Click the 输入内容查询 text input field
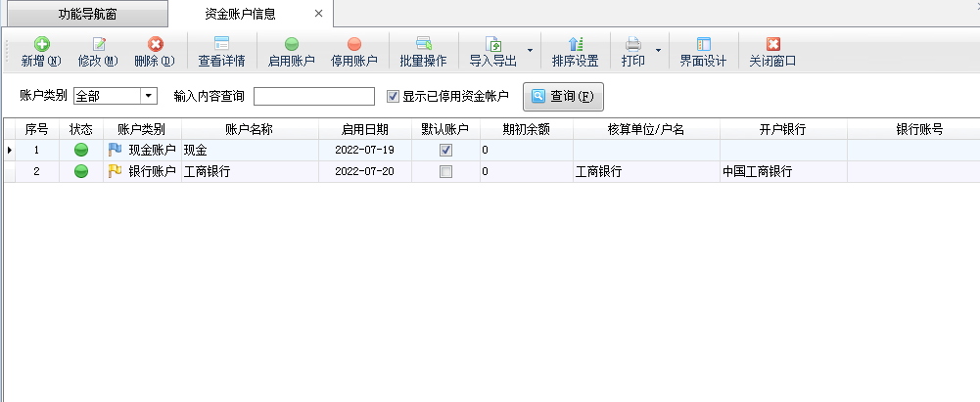980x402 pixels. pos(313,96)
